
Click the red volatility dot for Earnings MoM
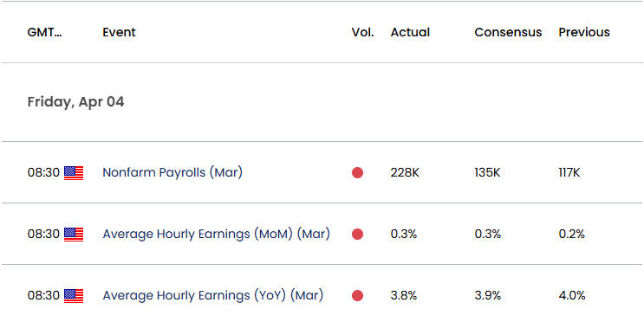point(357,235)
